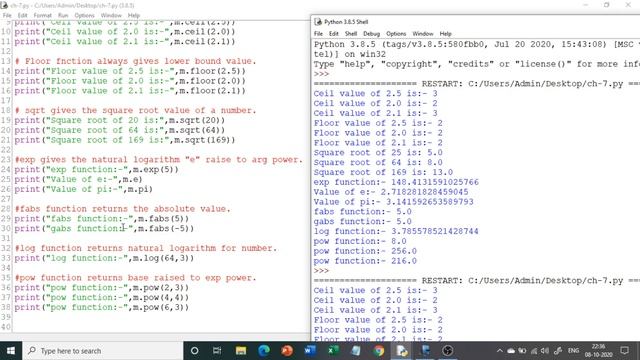This screenshot has height=360, width=640.
Task: Open Options menu in Python Shell
Action: click(396, 34)
